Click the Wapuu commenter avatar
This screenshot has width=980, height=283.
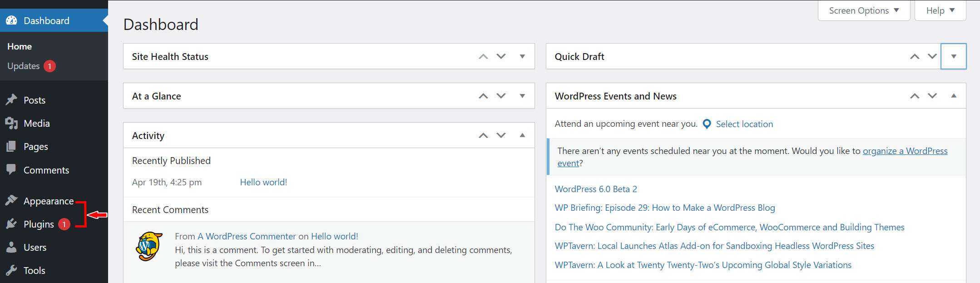pos(149,246)
